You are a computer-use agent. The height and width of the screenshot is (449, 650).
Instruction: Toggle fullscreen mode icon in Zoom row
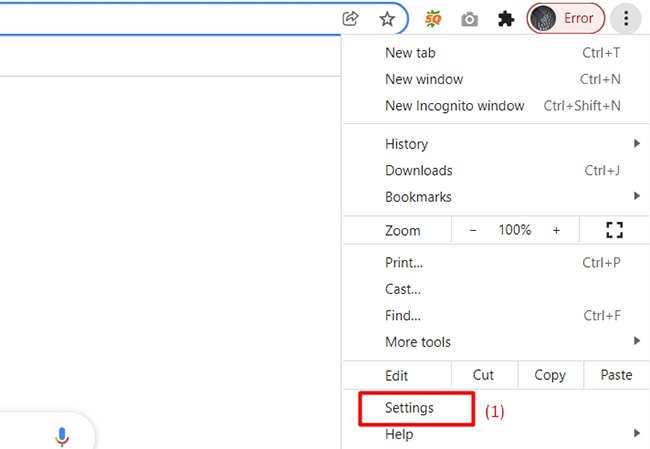(x=614, y=230)
